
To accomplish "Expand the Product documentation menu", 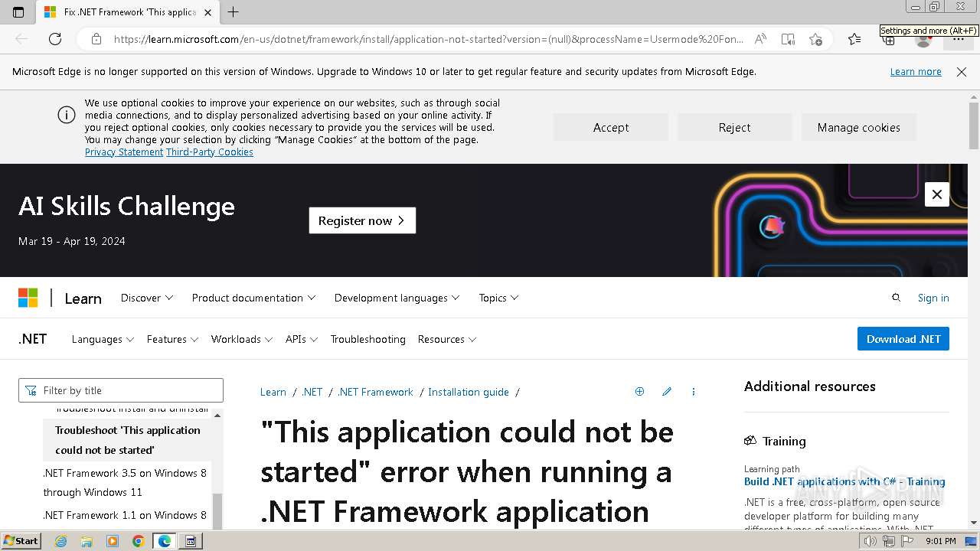I will point(253,298).
